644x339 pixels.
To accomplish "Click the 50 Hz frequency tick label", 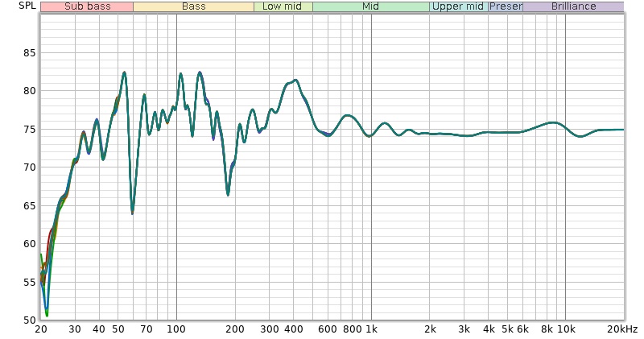I will 118,329.
